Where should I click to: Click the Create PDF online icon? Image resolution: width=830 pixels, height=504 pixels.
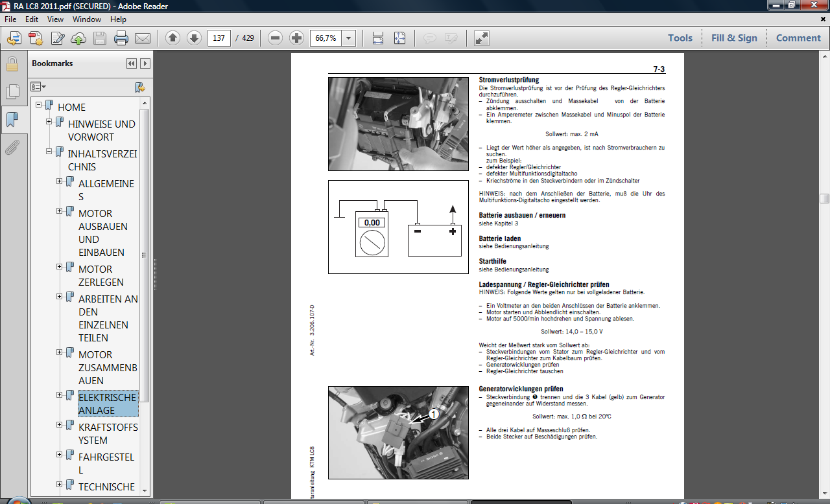35,38
